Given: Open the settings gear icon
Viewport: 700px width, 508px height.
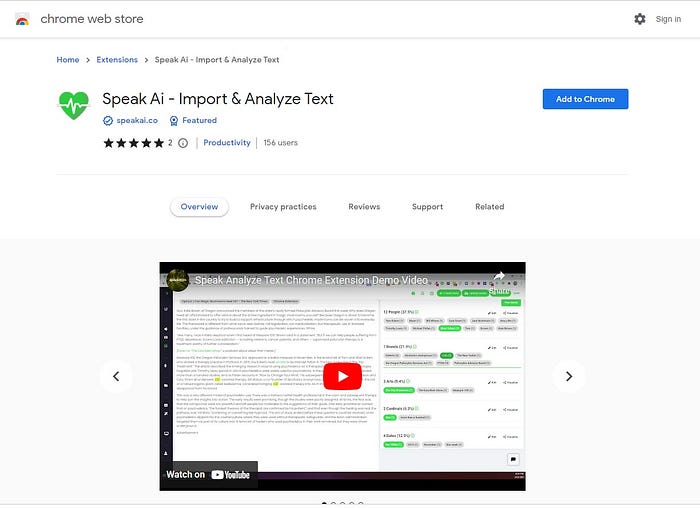Looking at the screenshot, I should point(640,19).
